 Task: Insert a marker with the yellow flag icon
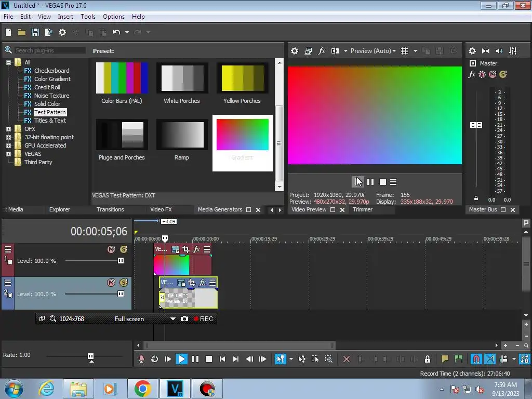(x=445, y=359)
